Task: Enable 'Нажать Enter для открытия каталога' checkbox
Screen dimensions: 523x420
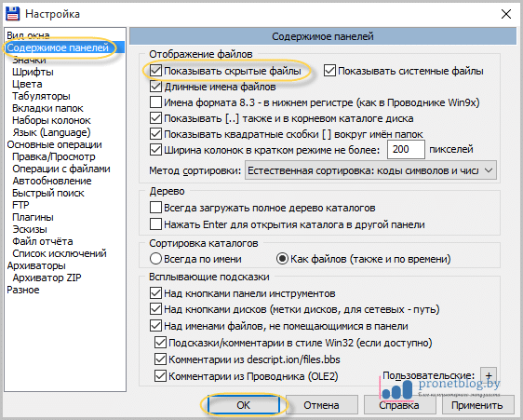Action: (x=155, y=224)
